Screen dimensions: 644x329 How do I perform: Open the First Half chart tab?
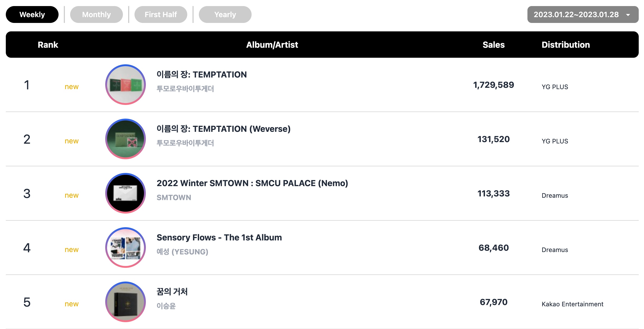point(161,14)
